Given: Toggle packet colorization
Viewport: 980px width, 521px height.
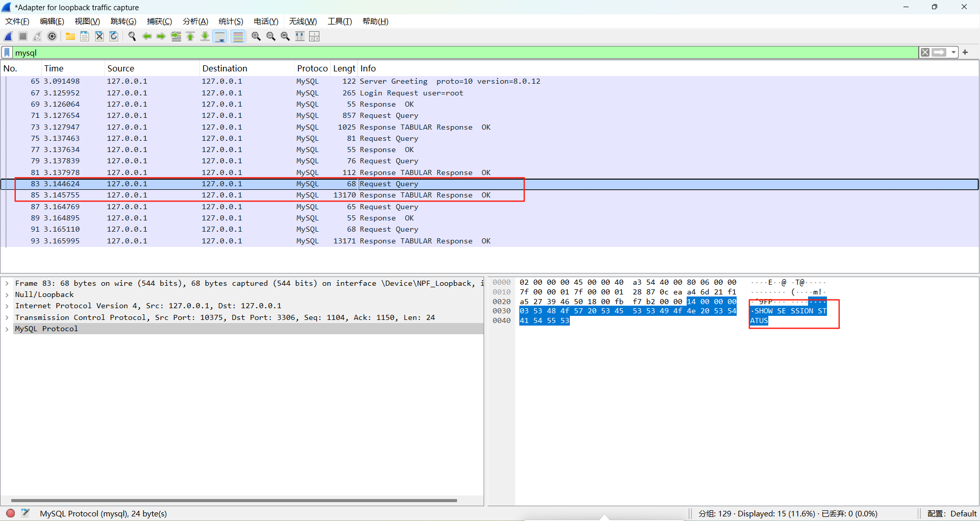Looking at the screenshot, I should point(238,36).
